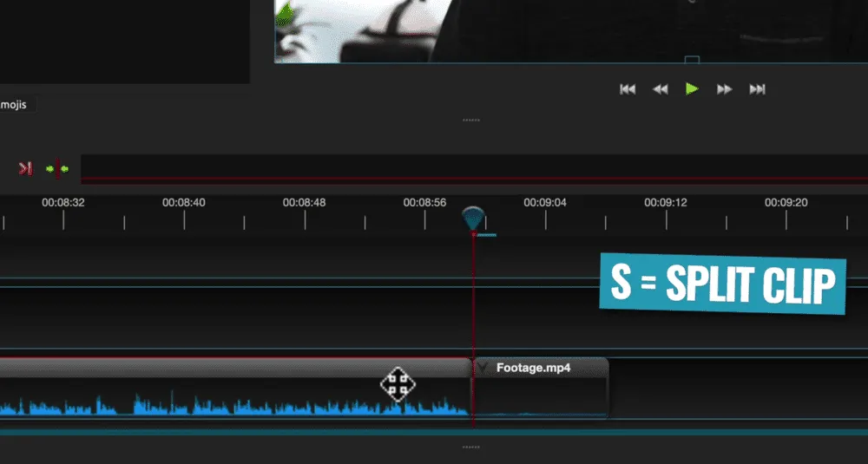Click the red Next Marker icon
This screenshot has height=464, width=868.
26,168
